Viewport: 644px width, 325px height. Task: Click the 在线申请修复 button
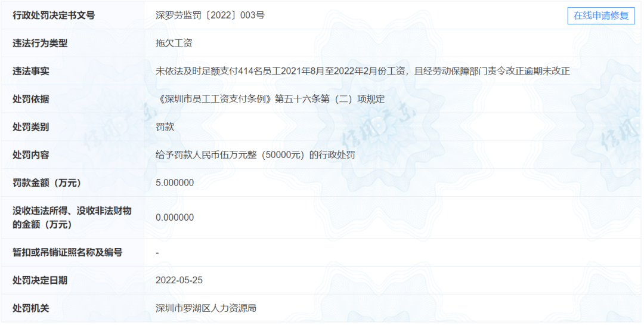click(601, 16)
